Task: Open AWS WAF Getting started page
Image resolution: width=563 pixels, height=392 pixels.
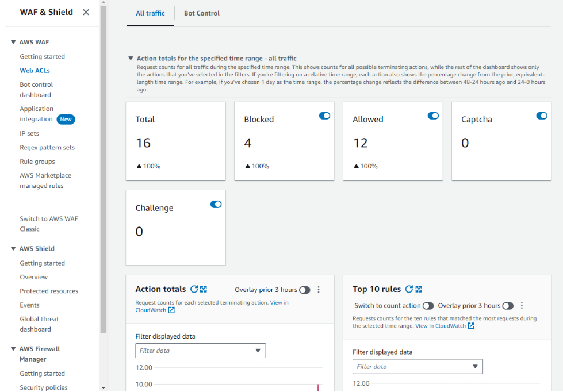Action: click(x=43, y=56)
